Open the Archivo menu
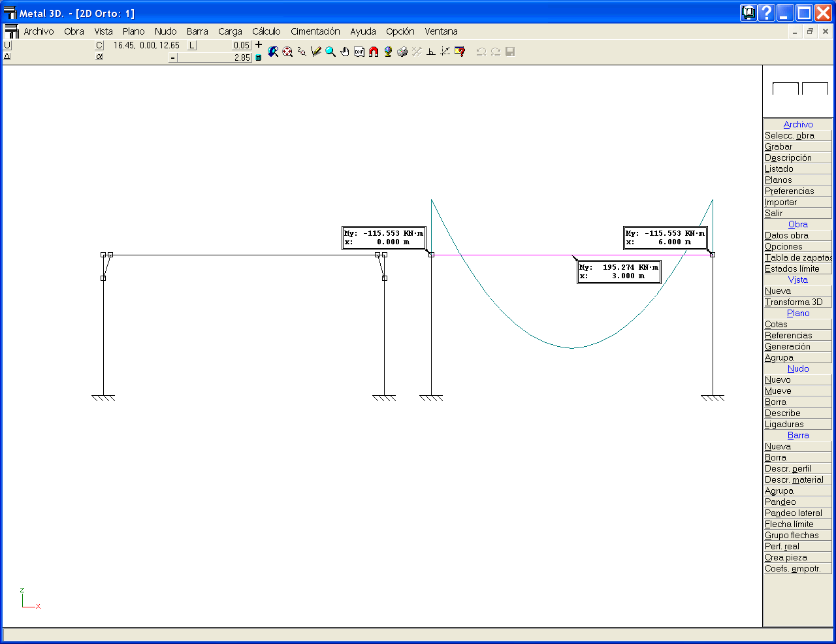The height and width of the screenshot is (644, 836). 39,31
